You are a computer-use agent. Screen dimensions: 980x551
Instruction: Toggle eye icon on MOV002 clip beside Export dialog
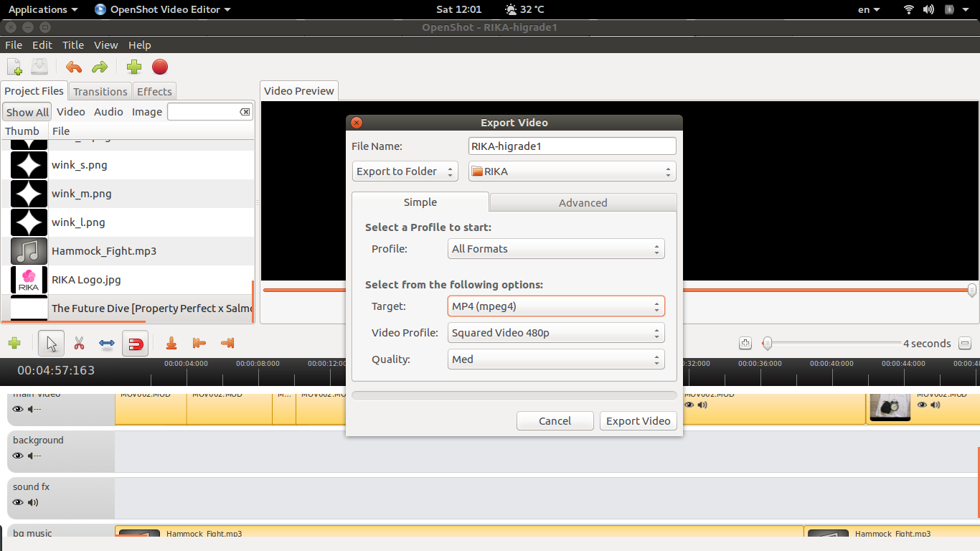689,405
